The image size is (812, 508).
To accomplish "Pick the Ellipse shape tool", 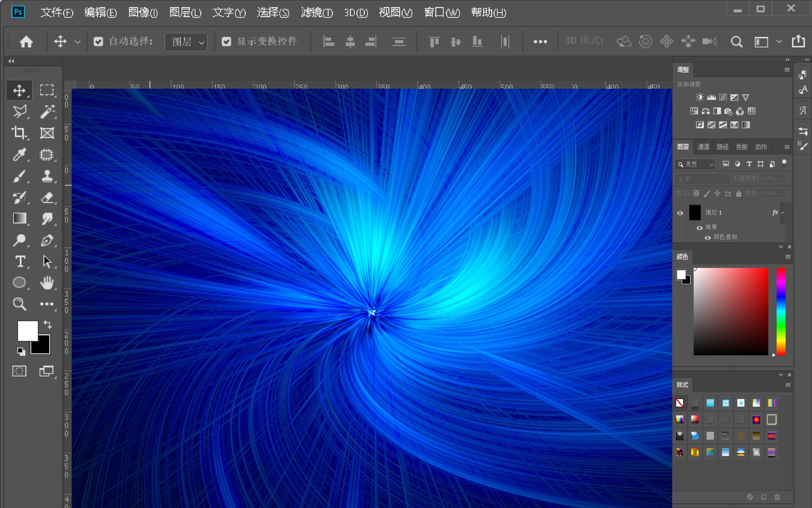I will (x=19, y=283).
